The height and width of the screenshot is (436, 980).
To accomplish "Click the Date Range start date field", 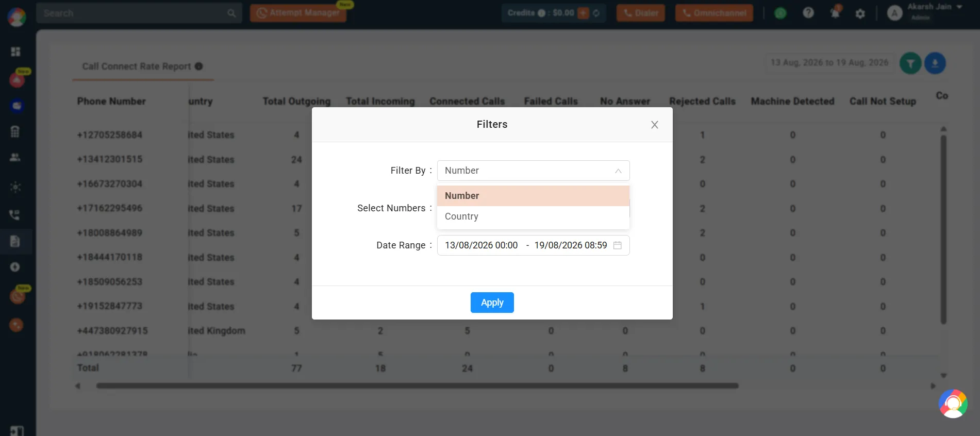I will pyautogui.click(x=481, y=245).
